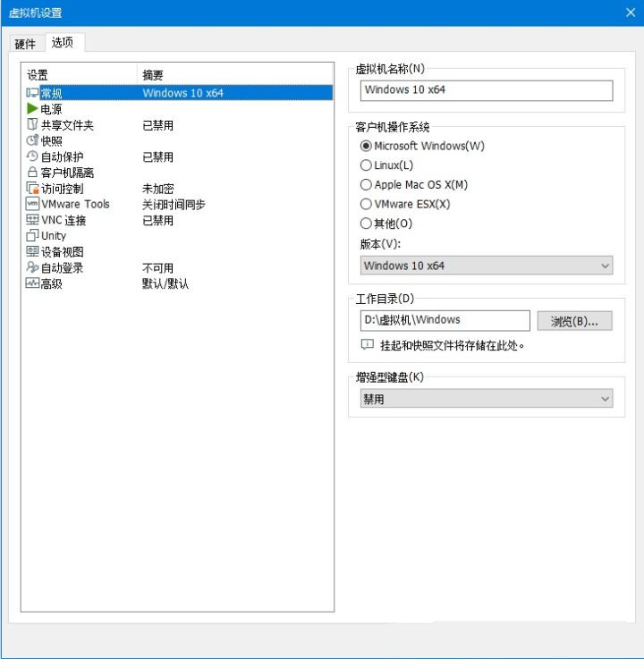Click the 工作目录 path field
The image size is (644, 659).
(445, 321)
